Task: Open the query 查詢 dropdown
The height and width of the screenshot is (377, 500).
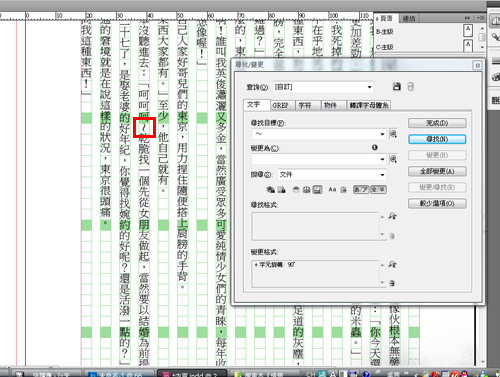Action: tap(323, 87)
